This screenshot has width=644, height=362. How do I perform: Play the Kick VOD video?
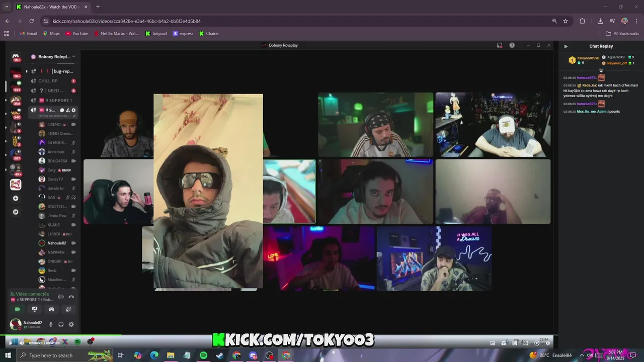10,343
